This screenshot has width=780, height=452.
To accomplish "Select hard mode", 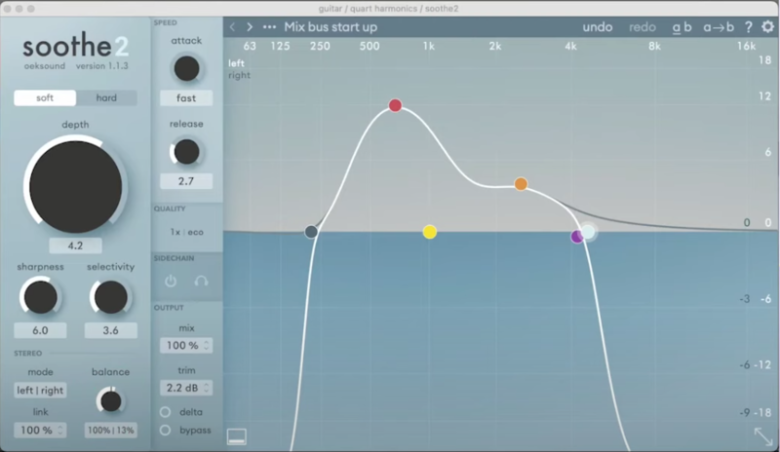I will (x=106, y=98).
